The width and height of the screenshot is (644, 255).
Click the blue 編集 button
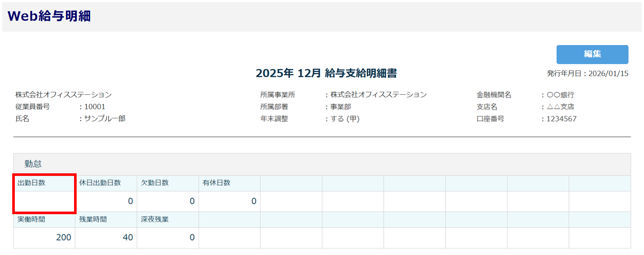point(592,54)
